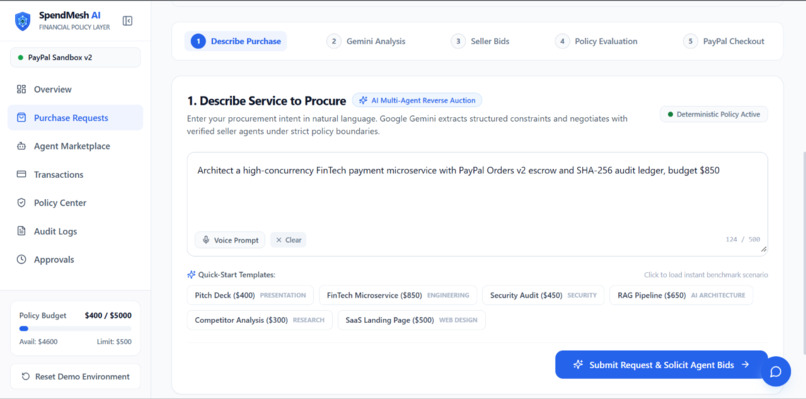
Task: Click 'Click to load instant benchmark scenario' hint
Action: click(706, 275)
